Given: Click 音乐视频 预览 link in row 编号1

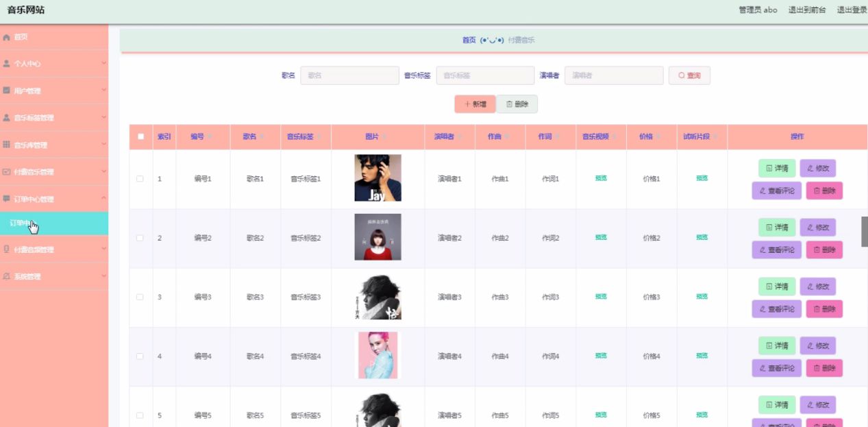Looking at the screenshot, I should click(x=601, y=178).
